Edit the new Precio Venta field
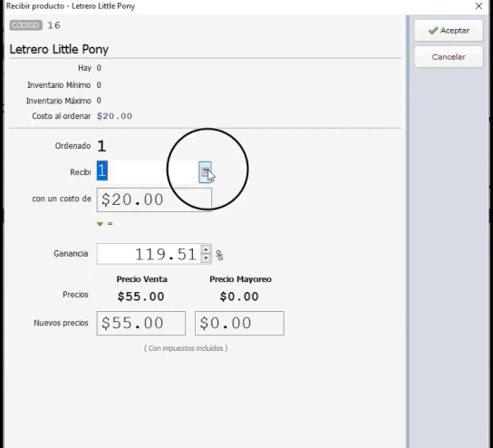The image size is (493, 448). (140, 324)
